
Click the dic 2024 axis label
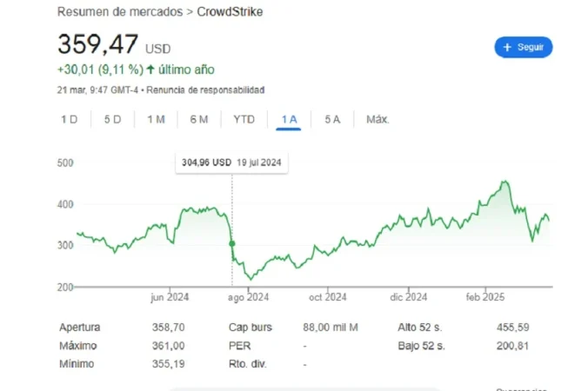[x=408, y=297]
